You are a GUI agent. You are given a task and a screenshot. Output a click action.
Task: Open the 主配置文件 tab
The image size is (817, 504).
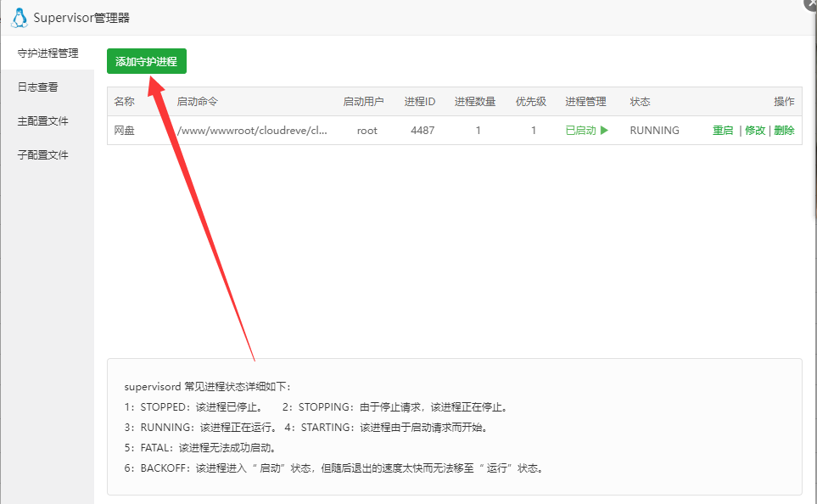[x=42, y=121]
